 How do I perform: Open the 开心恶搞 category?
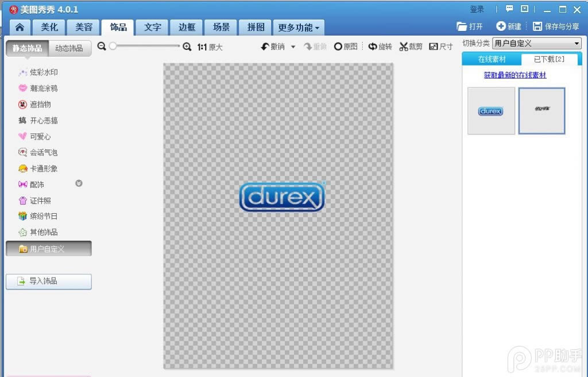coord(38,121)
